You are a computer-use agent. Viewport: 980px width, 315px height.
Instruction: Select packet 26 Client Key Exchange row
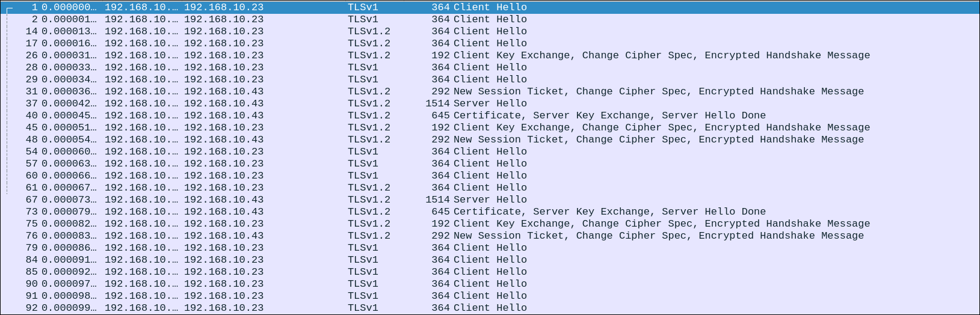click(x=490, y=55)
